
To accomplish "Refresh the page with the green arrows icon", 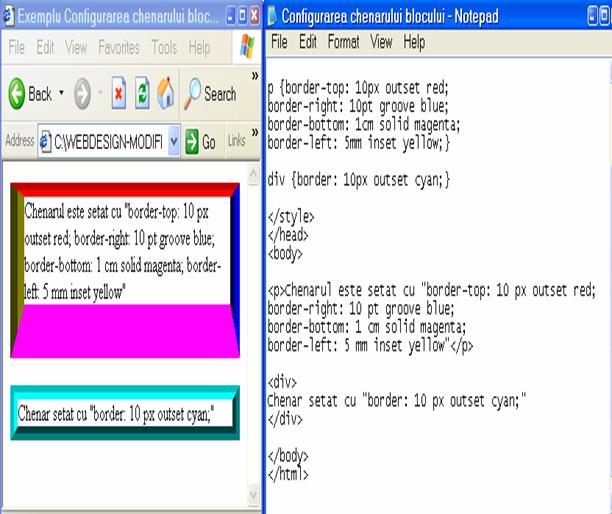I will pos(142,93).
